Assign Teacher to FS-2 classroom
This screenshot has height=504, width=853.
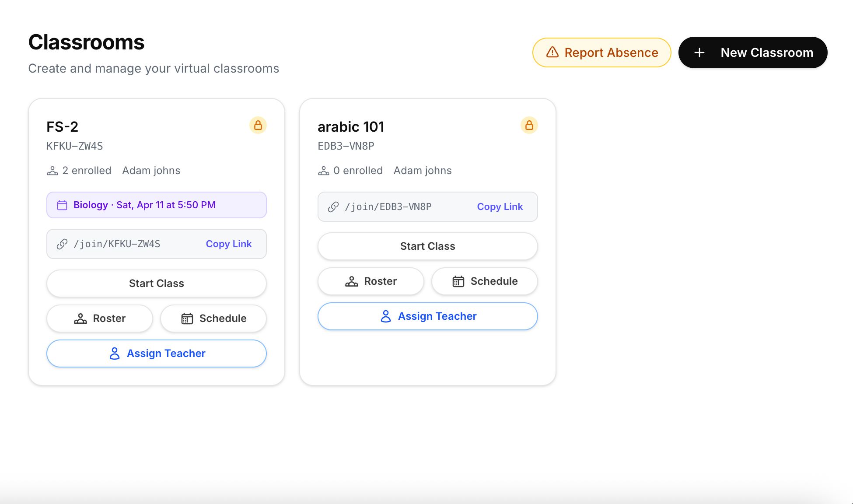[x=157, y=353]
